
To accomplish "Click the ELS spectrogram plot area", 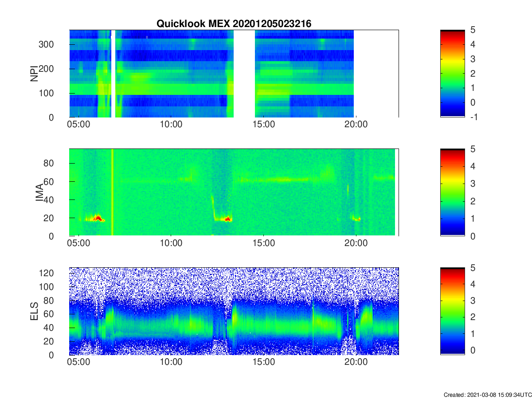I will pyautogui.click(x=234, y=311).
